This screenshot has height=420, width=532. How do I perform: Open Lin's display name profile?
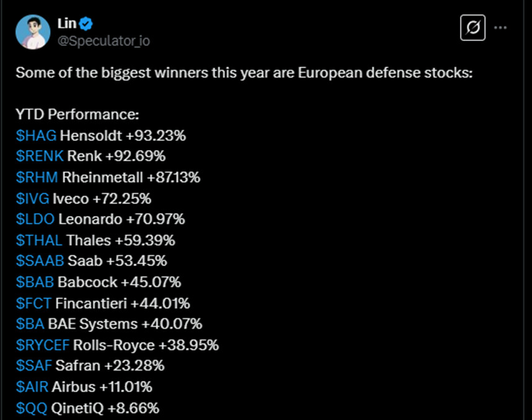coord(66,24)
